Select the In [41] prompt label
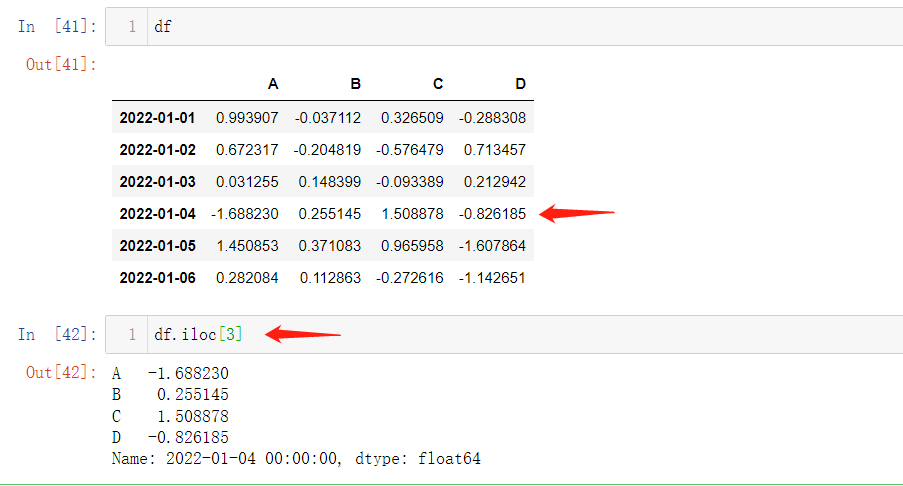Viewport: 903px width, 486px height. click(x=57, y=26)
